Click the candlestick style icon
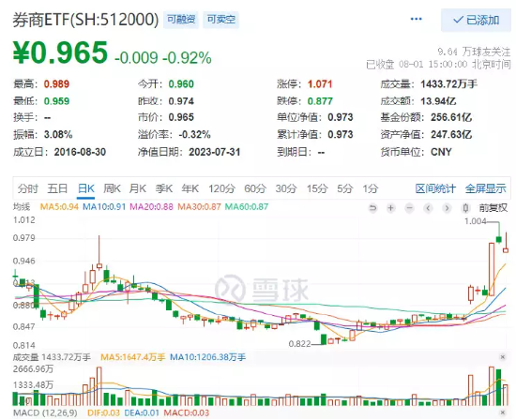Image resolution: width=516 pixels, height=420 pixels. 465,208
